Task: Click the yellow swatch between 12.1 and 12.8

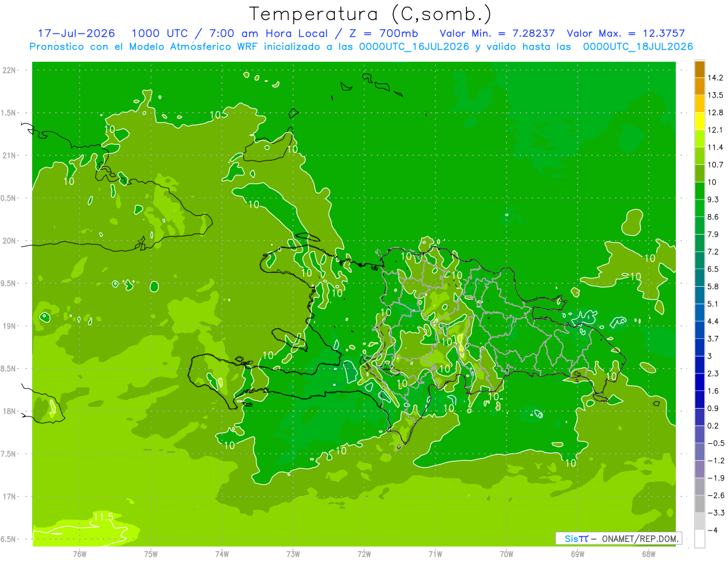Action: (x=699, y=121)
